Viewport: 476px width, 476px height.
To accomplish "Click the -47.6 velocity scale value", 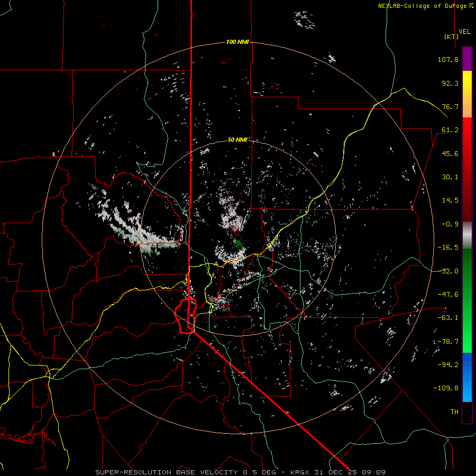I will (x=448, y=295).
